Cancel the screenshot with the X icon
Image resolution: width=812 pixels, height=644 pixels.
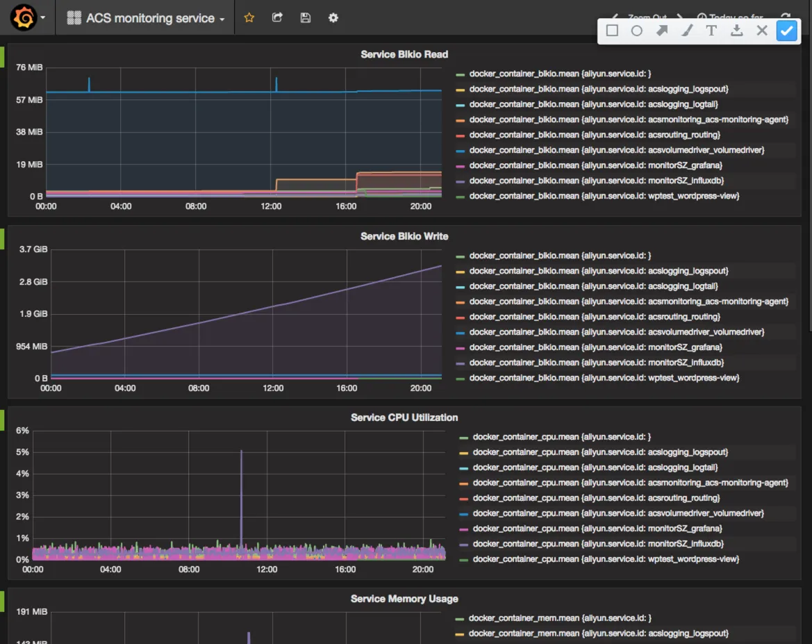762,31
